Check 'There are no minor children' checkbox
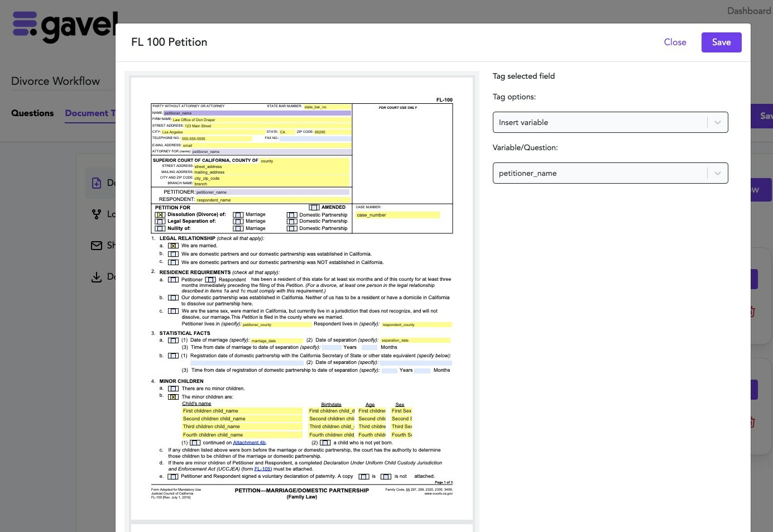The height and width of the screenshot is (532, 773). pyautogui.click(x=174, y=389)
